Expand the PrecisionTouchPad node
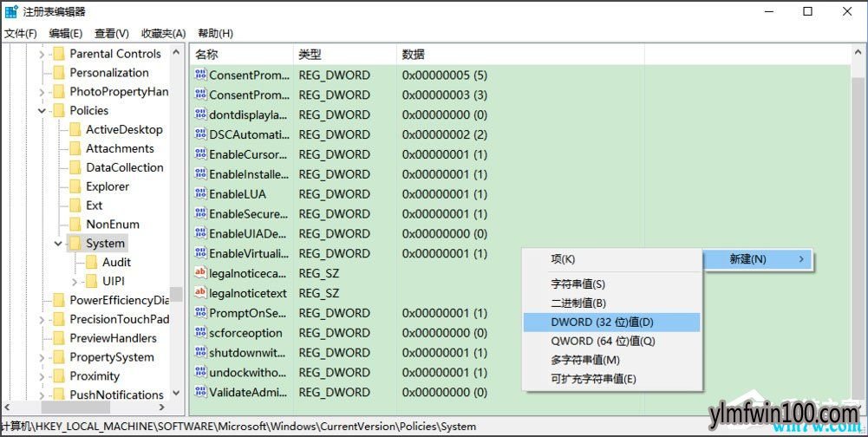 [x=42, y=320]
